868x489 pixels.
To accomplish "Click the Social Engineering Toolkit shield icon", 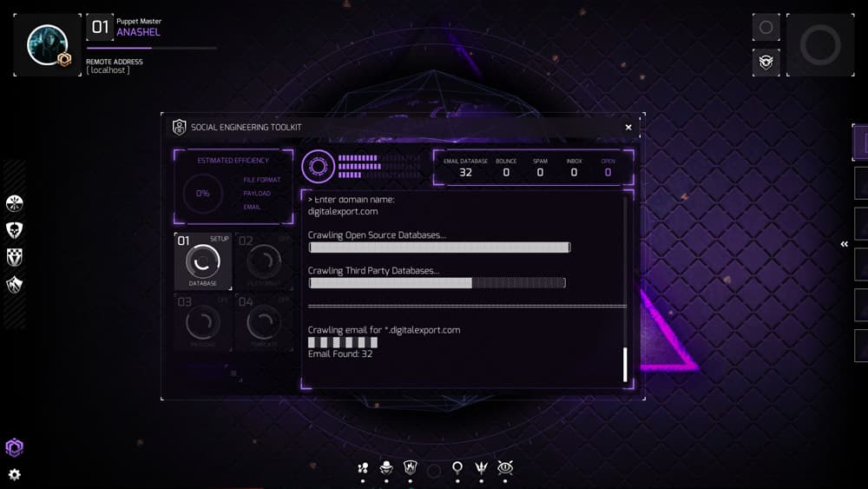I will click(179, 128).
